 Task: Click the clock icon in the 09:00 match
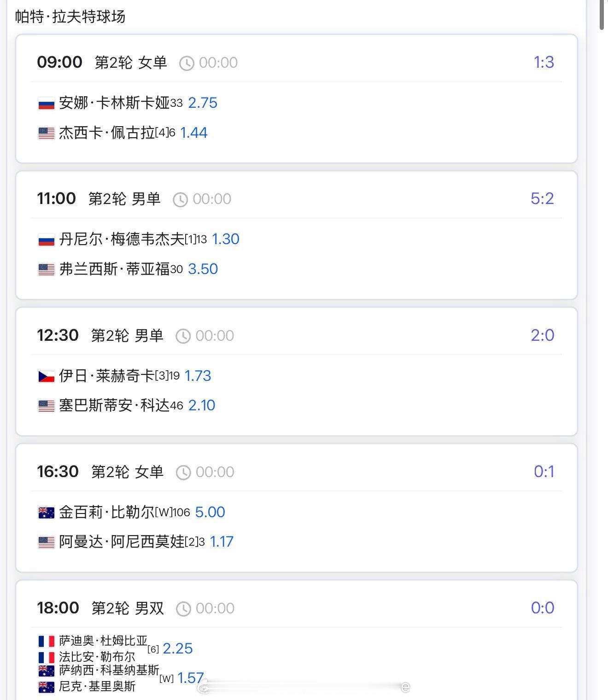pyautogui.click(x=187, y=63)
